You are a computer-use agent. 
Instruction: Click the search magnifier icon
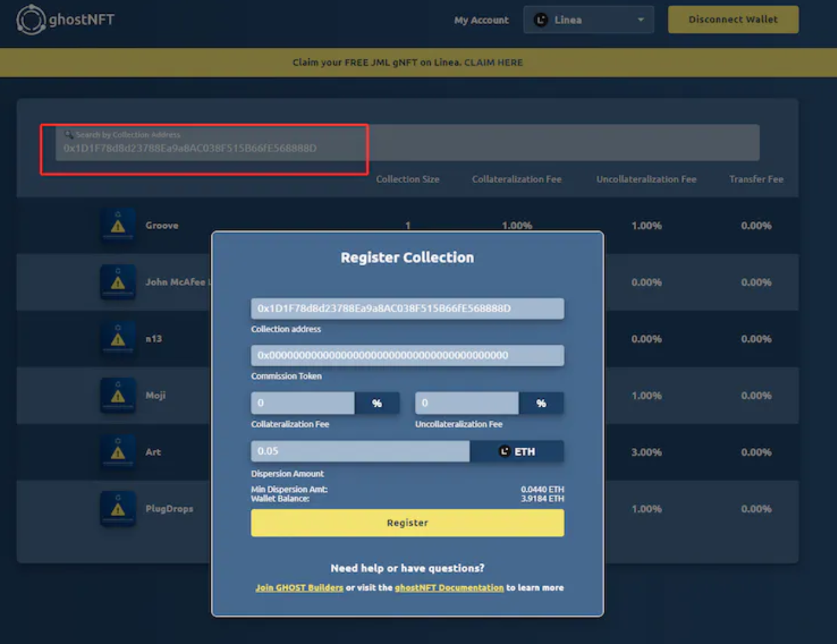[68, 134]
